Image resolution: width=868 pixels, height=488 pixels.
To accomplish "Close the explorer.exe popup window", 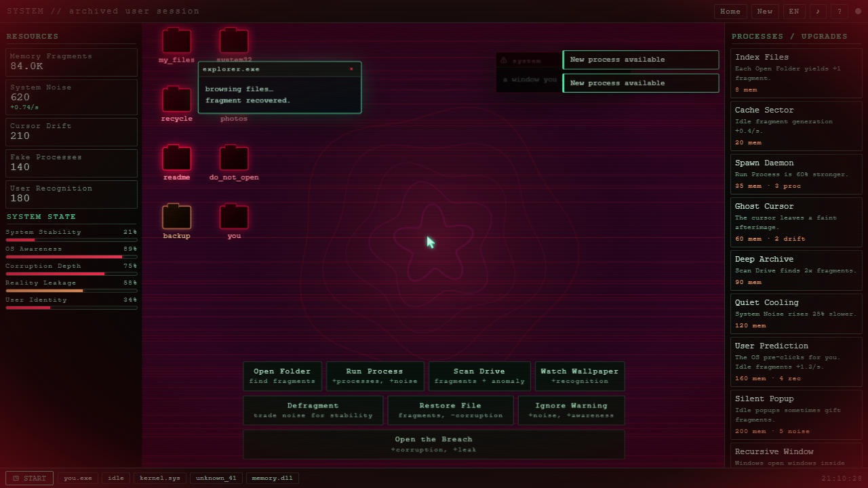I will point(351,69).
